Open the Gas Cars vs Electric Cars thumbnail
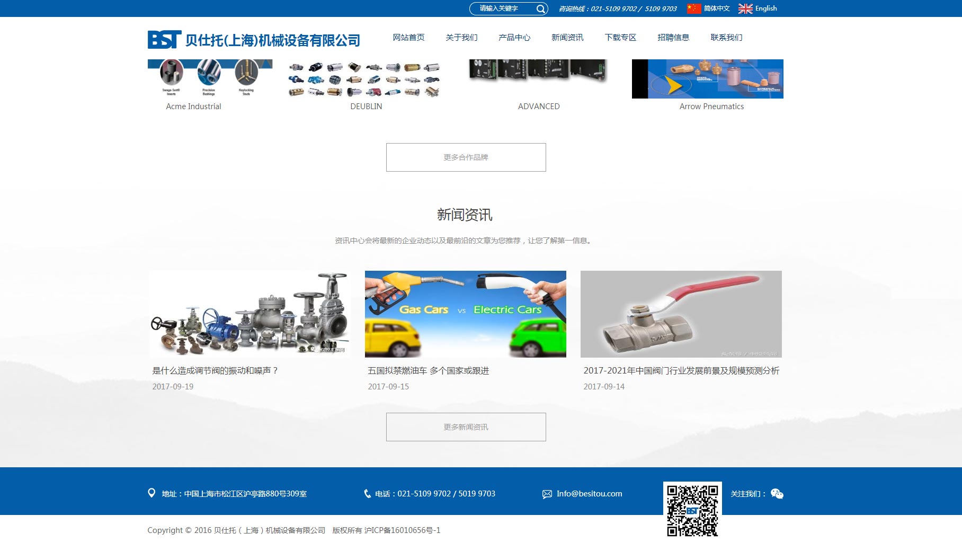This screenshot has width=962, height=560. point(465,314)
